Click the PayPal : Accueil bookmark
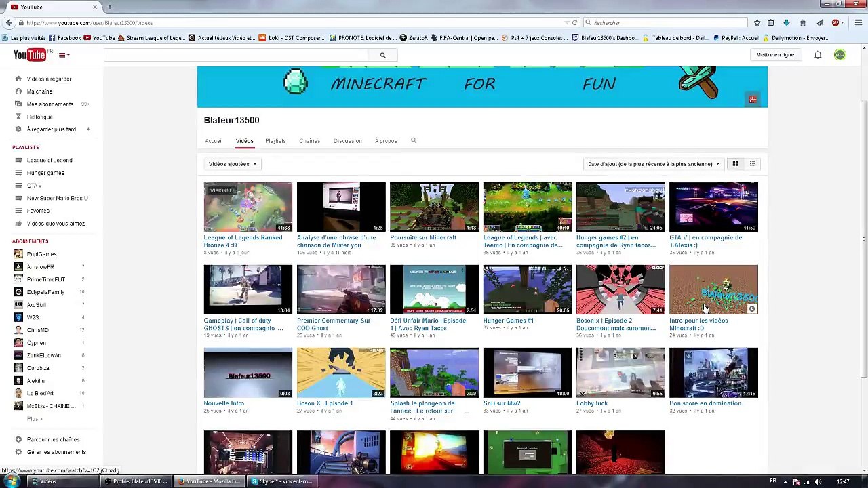This screenshot has height=488, width=868. coord(736,38)
